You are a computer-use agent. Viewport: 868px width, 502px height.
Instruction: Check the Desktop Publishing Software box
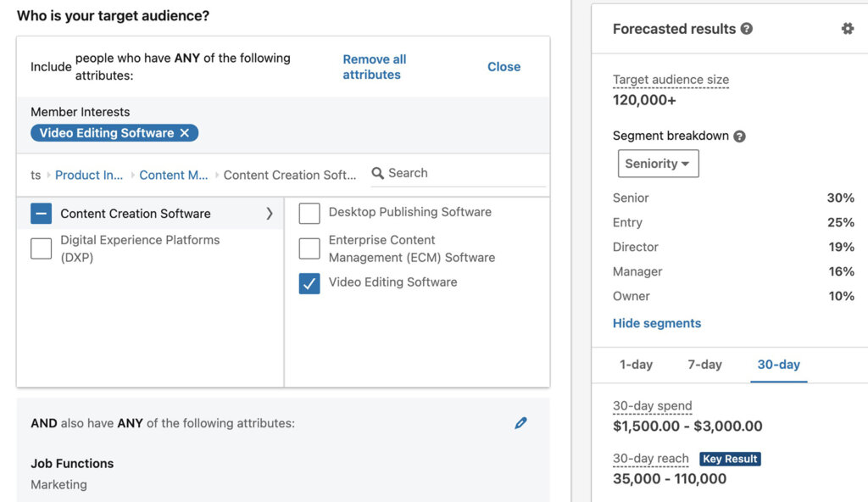click(x=309, y=214)
